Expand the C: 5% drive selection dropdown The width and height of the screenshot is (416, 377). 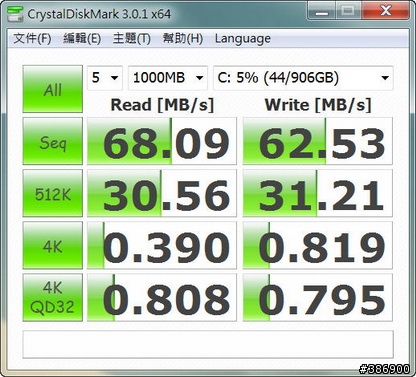click(303, 78)
